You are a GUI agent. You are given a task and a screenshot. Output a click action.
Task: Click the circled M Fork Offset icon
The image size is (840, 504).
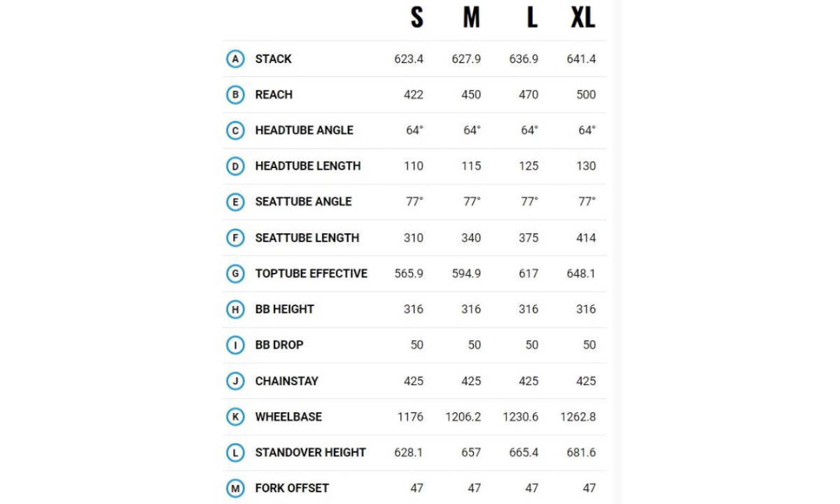(235, 488)
